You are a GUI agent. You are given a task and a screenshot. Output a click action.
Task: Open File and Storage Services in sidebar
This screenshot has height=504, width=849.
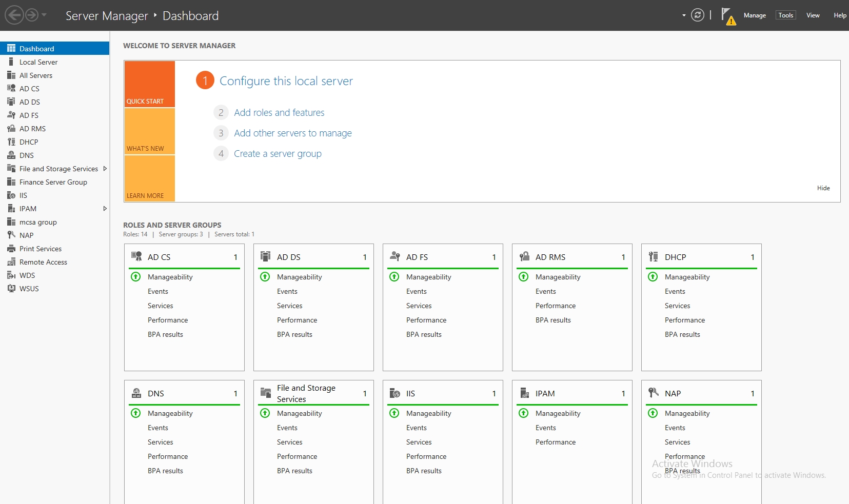[58, 169]
